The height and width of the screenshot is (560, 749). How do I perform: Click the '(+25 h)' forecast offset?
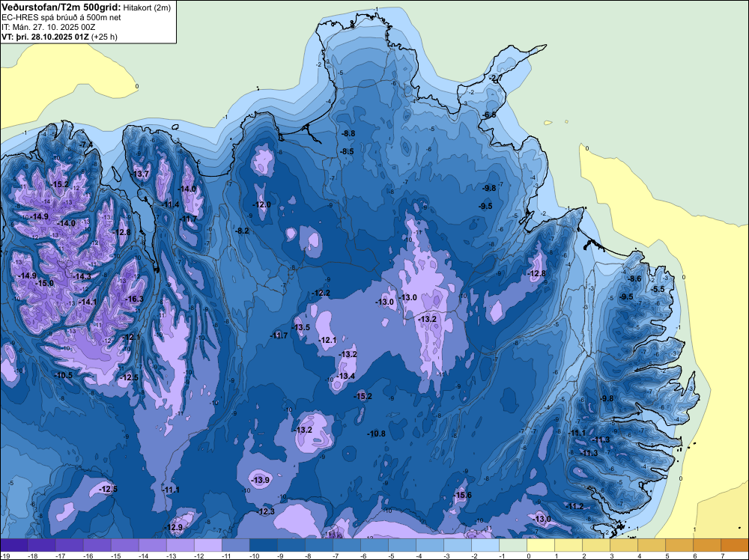pyautogui.click(x=105, y=37)
